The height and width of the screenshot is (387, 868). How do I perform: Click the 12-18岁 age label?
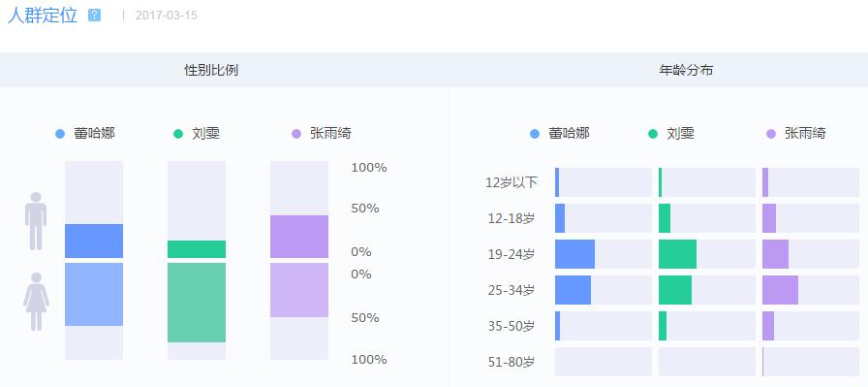pos(511,218)
